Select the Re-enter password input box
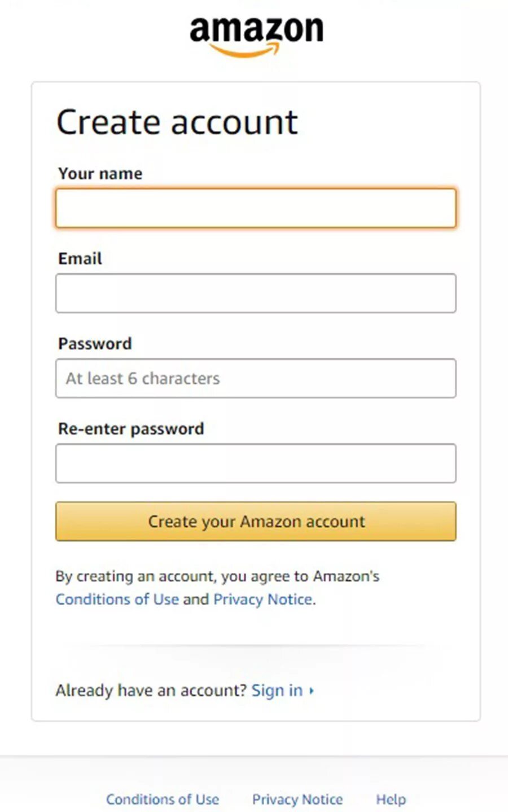Image resolution: width=508 pixels, height=812 pixels. pyautogui.click(x=256, y=464)
